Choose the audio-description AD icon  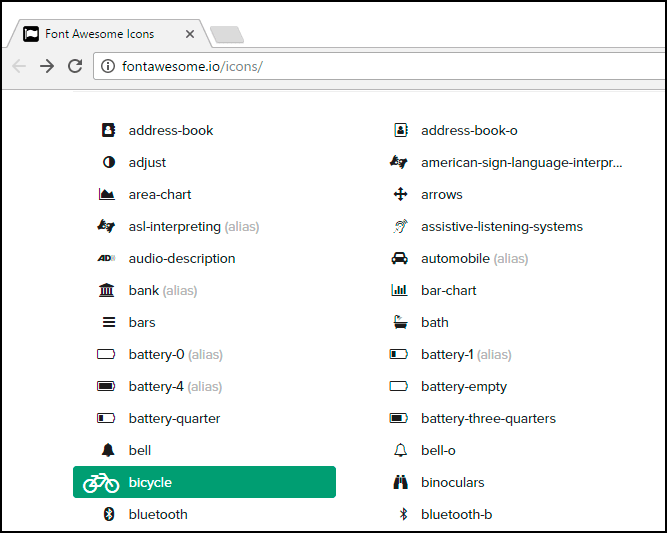point(106,258)
